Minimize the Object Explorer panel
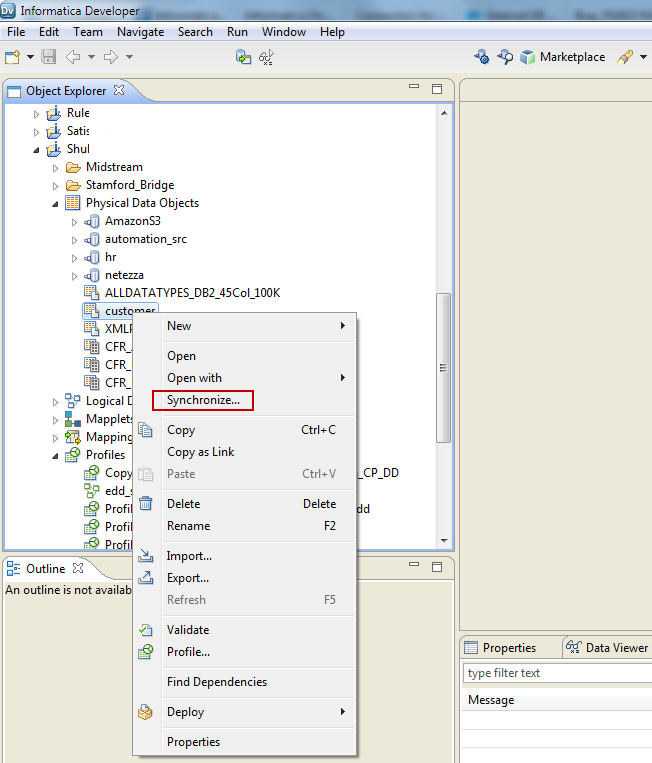The width and height of the screenshot is (652, 763). click(415, 89)
